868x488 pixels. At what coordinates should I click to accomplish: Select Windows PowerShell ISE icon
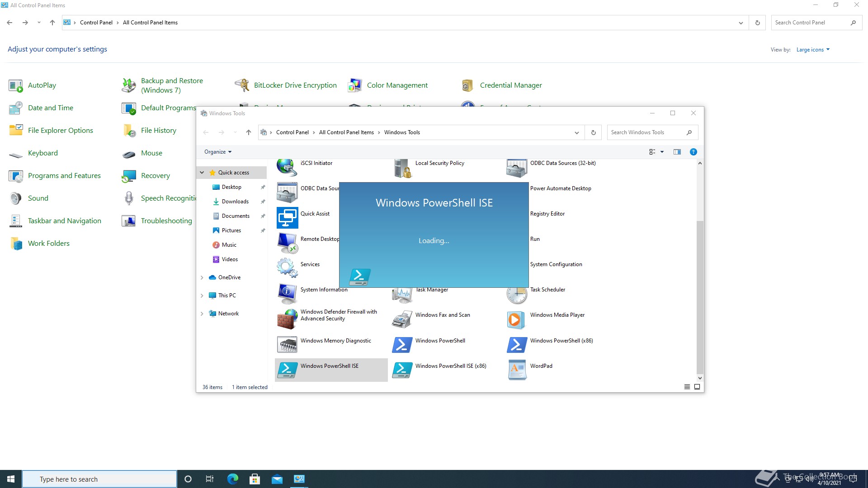pyautogui.click(x=287, y=370)
